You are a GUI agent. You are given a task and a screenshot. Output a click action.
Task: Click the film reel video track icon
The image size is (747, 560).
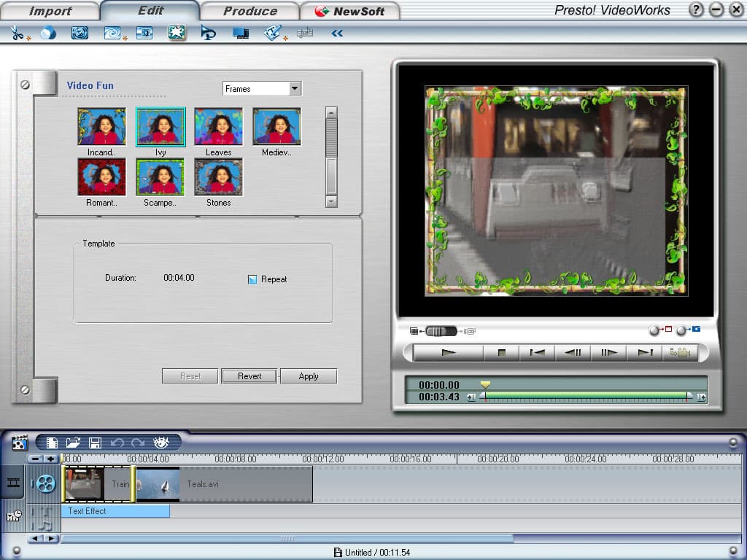tap(46, 483)
